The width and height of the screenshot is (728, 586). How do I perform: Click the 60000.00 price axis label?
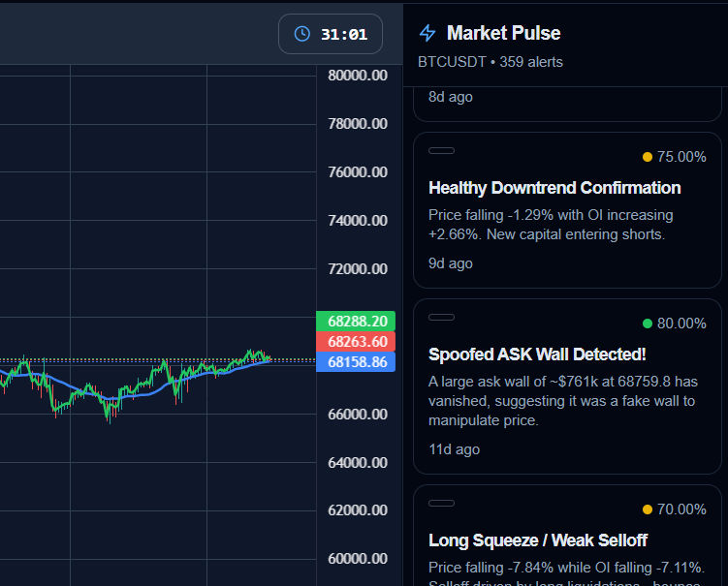(358, 559)
